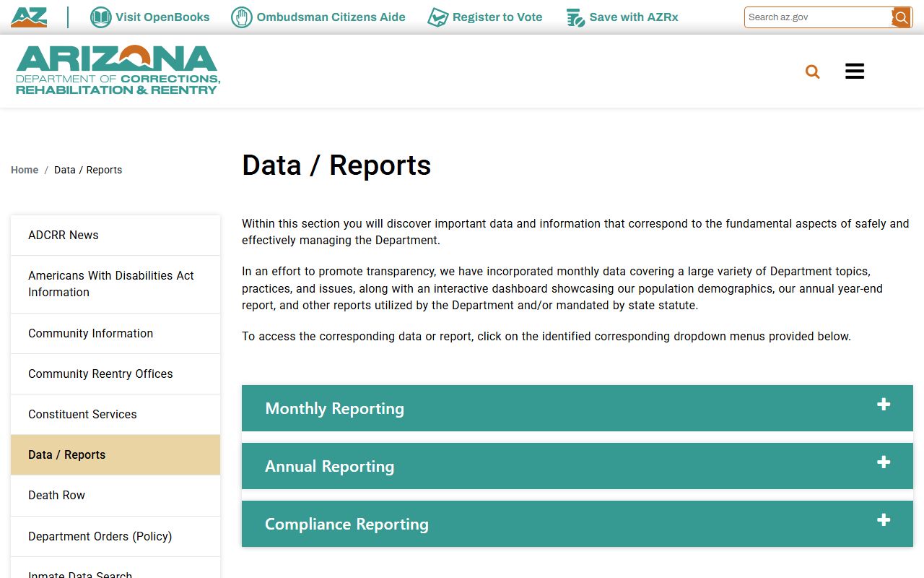Screen dimensions: 924x578
Task: Expand the Monthly Reporting section
Action: (577, 408)
